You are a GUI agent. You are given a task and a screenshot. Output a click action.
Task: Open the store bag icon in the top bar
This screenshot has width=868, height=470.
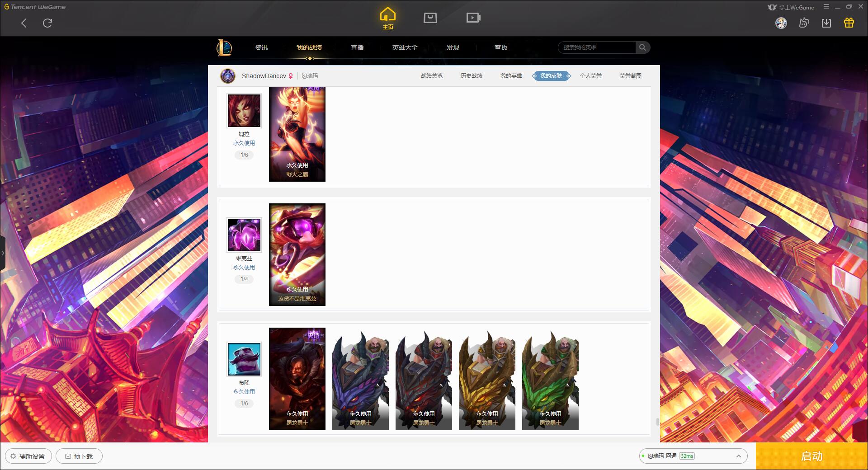430,18
